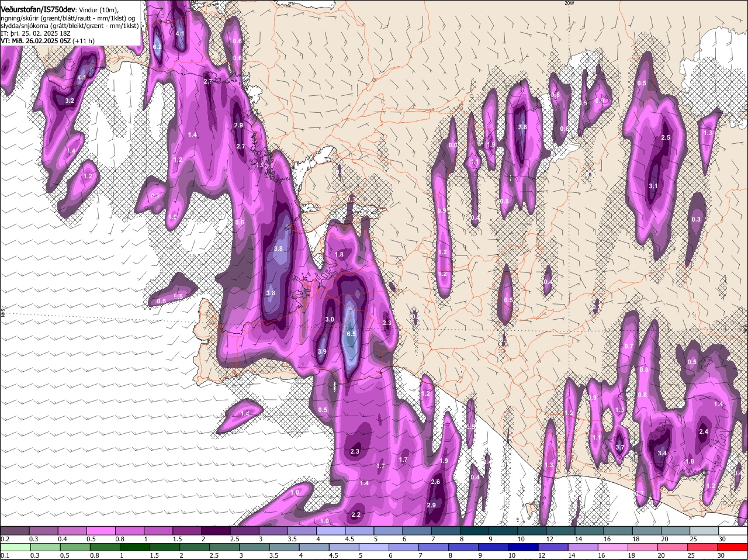The image size is (748, 560).
Task: Click the 20W longitude label
Action: [x=569, y=3]
